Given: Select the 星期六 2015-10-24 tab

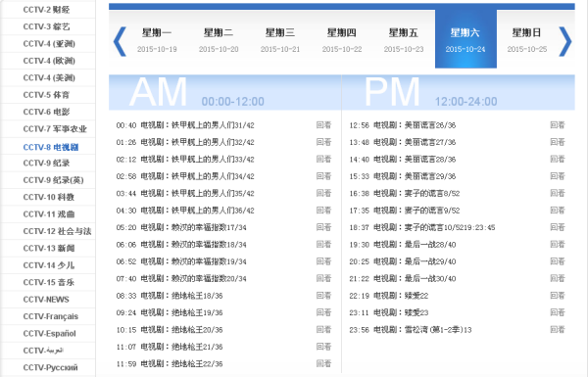Looking at the screenshot, I should [x=465, y=39].
